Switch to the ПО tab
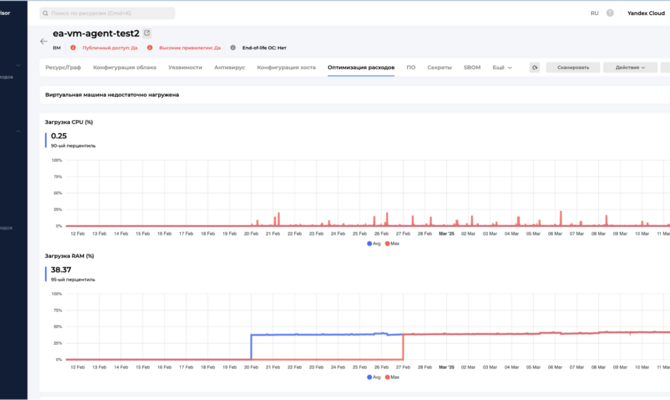Viewport: 670px width, 400px height. click(411, 68)
